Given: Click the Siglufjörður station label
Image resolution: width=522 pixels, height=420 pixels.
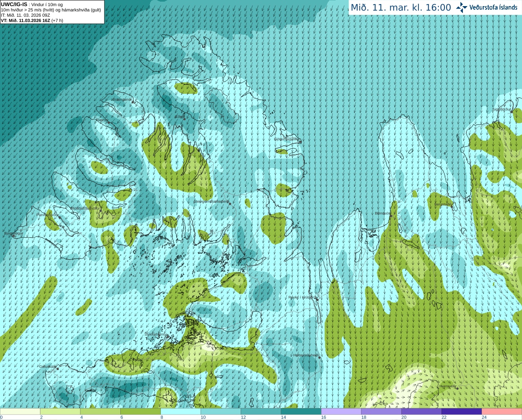Looking at the screenshot, I should (x=501, y=109).
